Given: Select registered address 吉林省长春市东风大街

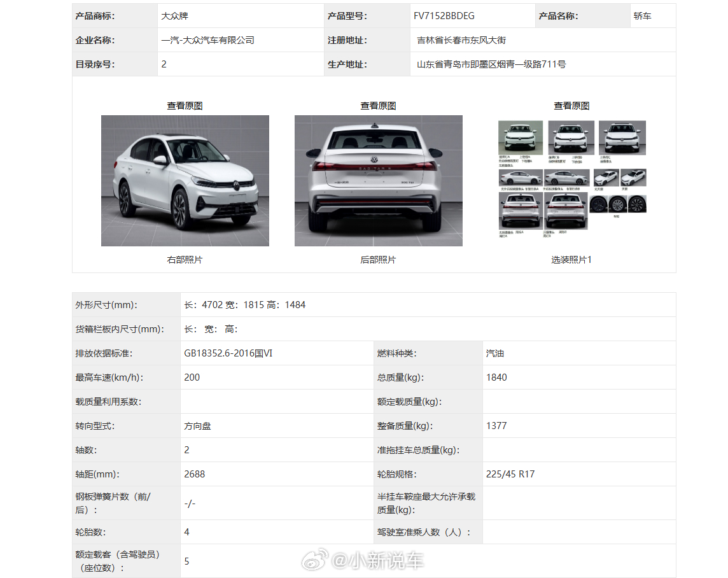Looking at the screenshot, I should [461, 40].
